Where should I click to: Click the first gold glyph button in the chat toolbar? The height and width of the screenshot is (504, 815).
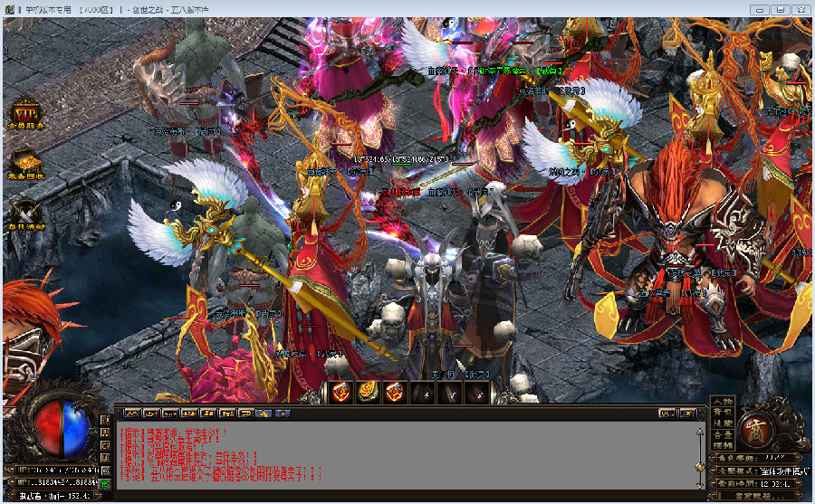[132, 414]
